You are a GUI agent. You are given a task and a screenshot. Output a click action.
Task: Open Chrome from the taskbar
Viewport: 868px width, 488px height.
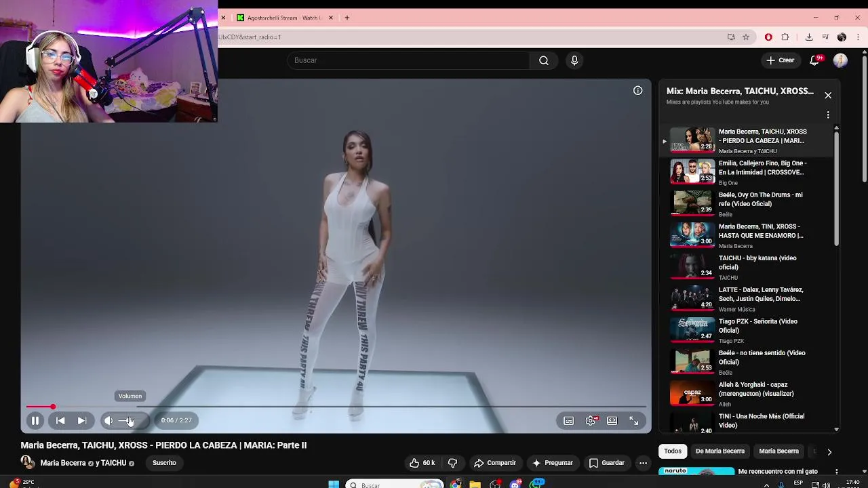pos(455,484)
